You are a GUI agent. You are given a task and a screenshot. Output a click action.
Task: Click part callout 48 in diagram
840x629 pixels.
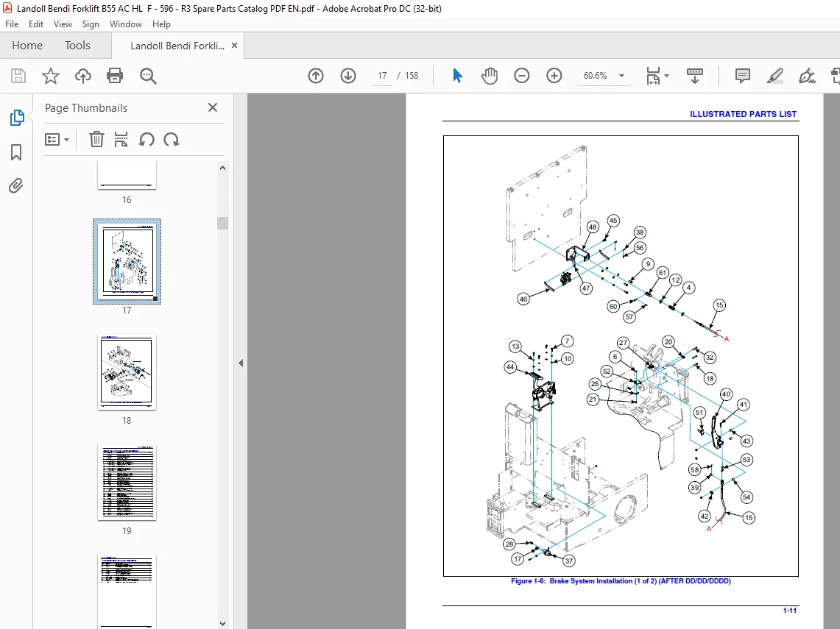[x=593, y=227]
